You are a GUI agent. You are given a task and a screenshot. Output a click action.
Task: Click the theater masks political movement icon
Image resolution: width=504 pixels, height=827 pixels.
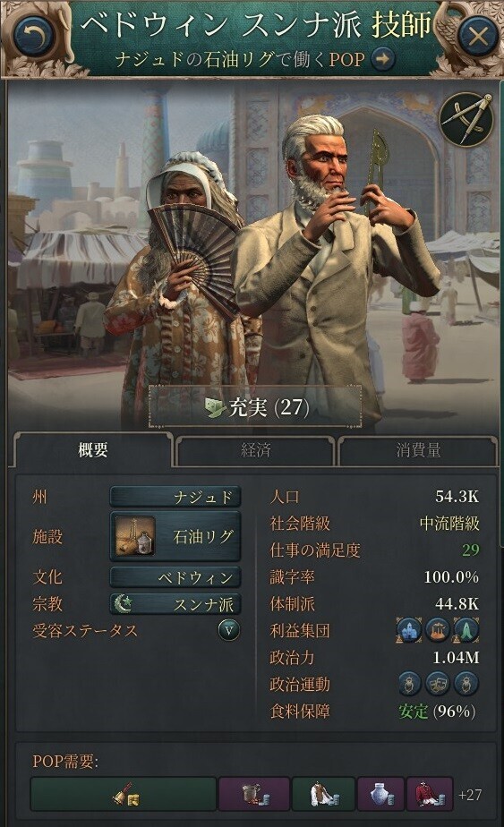pyautogui.click(x=438, y=684)
